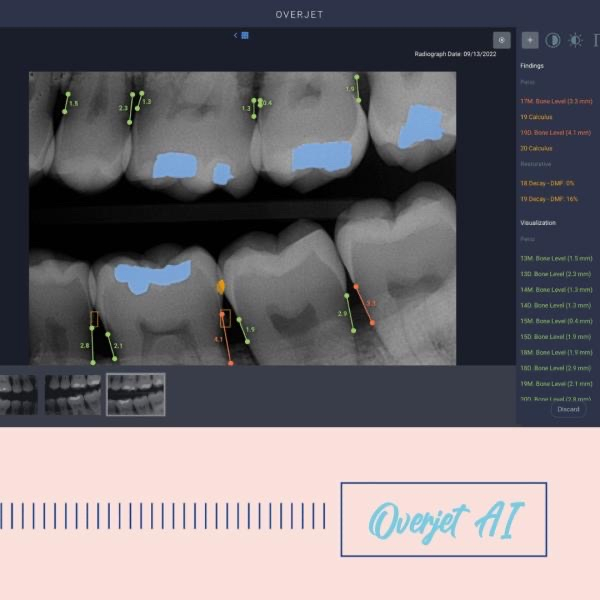Image resolution: width=600 pixels, height=600 pixels.
Task: Select finding 19D Bone Level 4.1 mm
Action: coord(556,133)
